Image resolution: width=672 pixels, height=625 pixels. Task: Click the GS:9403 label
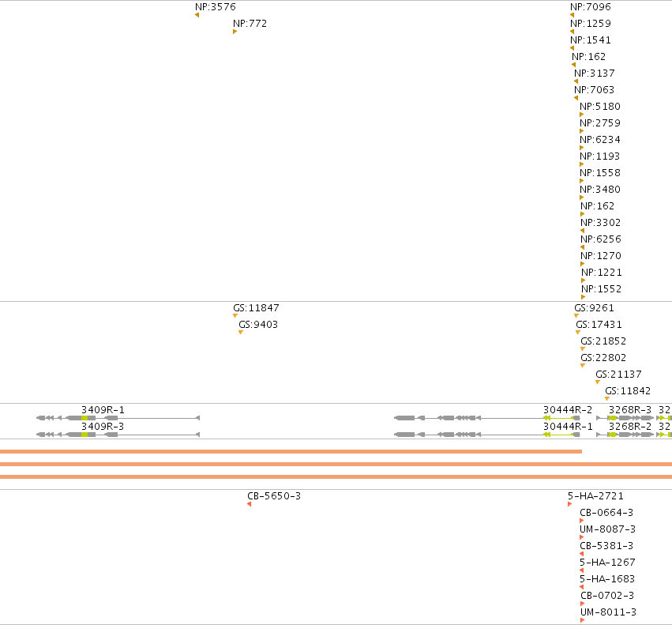(258, 325)
